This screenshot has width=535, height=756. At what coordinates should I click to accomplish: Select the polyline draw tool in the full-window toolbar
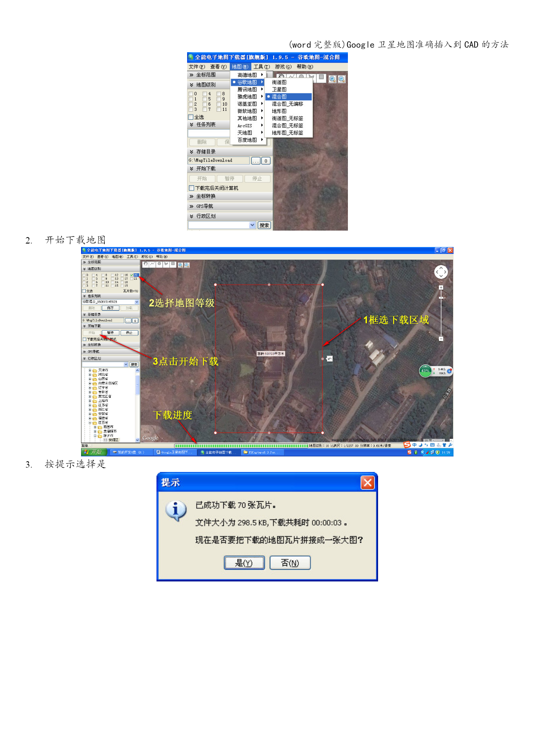point(152,264)
